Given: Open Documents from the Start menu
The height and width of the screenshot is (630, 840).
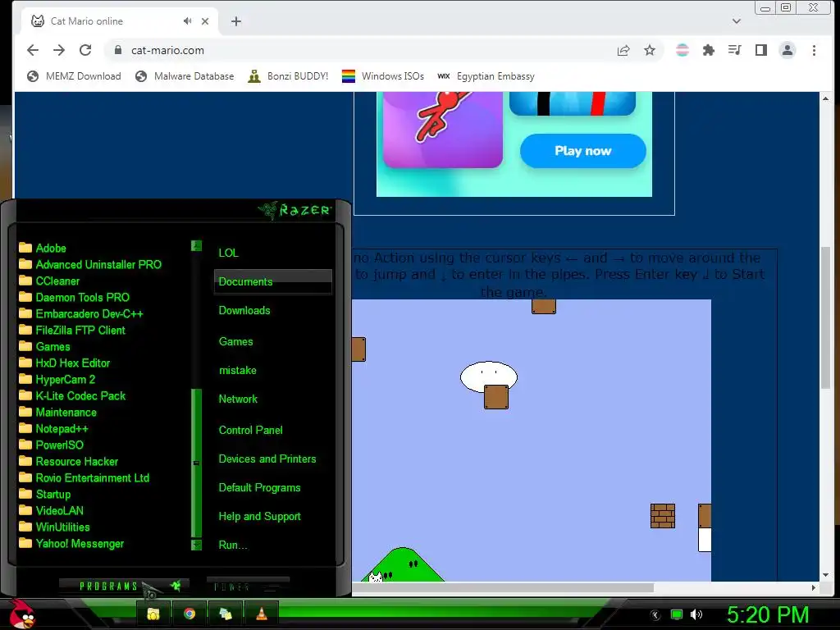Looking at the screenshot, I should click(x=272, y=282).
